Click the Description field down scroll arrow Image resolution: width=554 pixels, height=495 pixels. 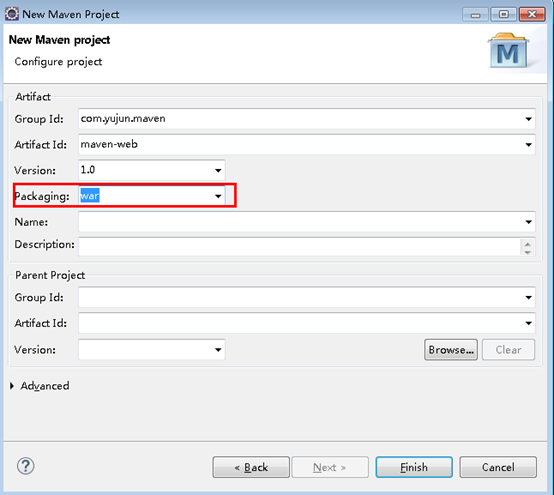[528, 252]
